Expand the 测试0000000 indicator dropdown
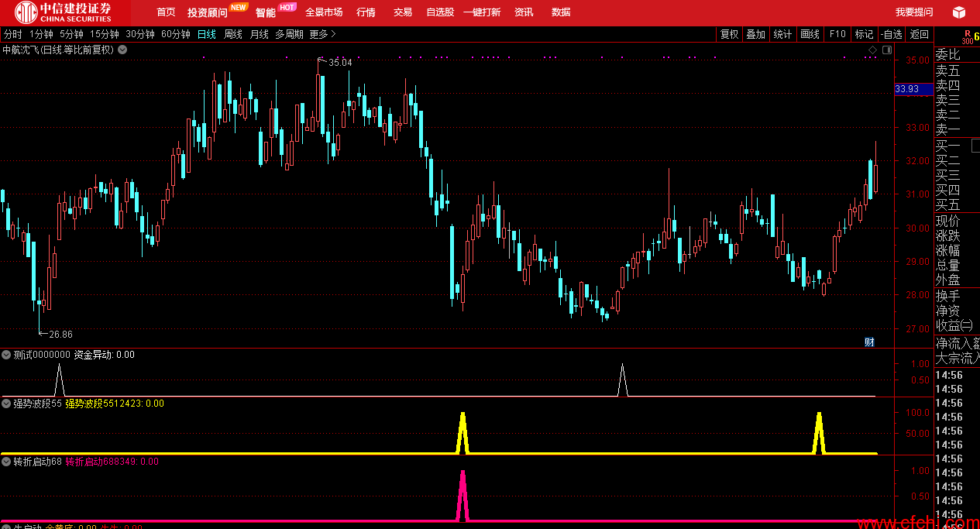 coord(6,355)
